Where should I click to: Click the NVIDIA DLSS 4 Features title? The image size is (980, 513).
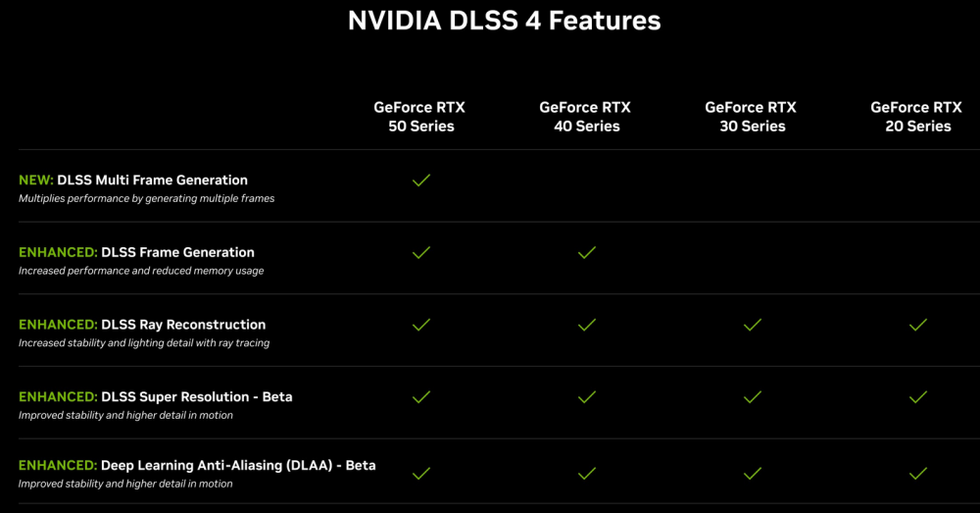tap(504, 21)
